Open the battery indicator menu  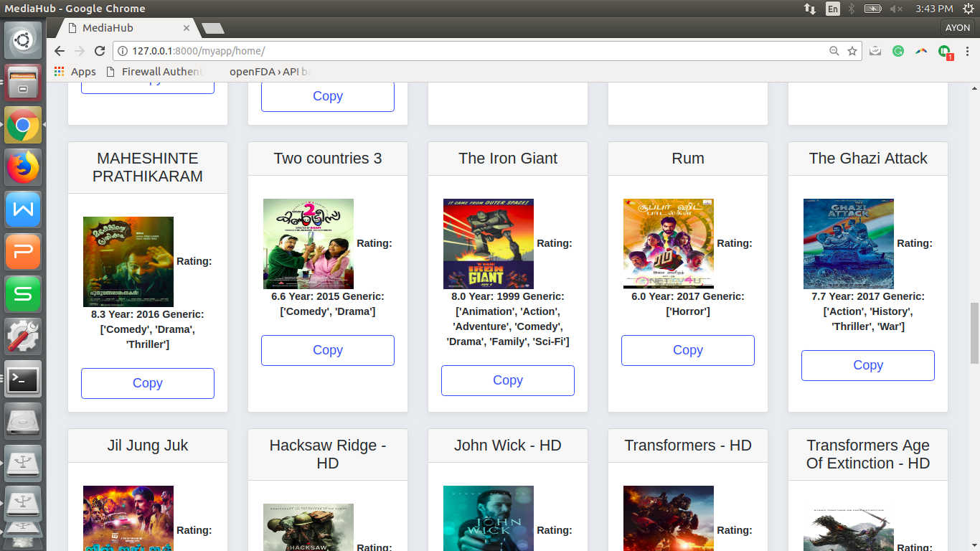(873, 9)
